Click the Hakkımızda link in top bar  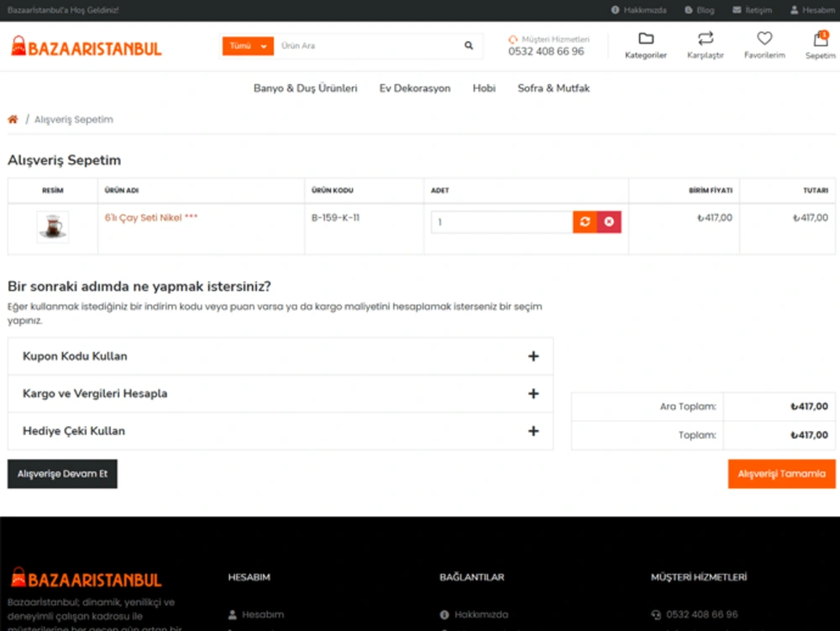639,10
